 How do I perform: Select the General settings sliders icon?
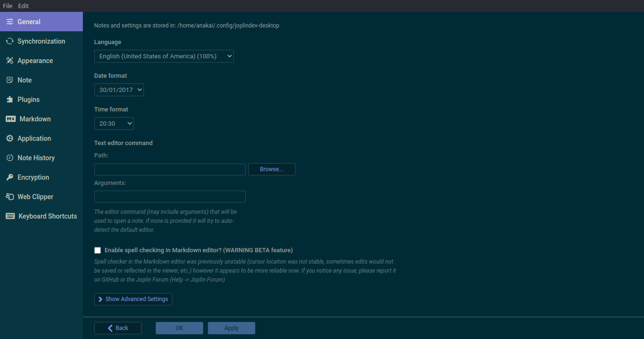click(x=10, y=21)
